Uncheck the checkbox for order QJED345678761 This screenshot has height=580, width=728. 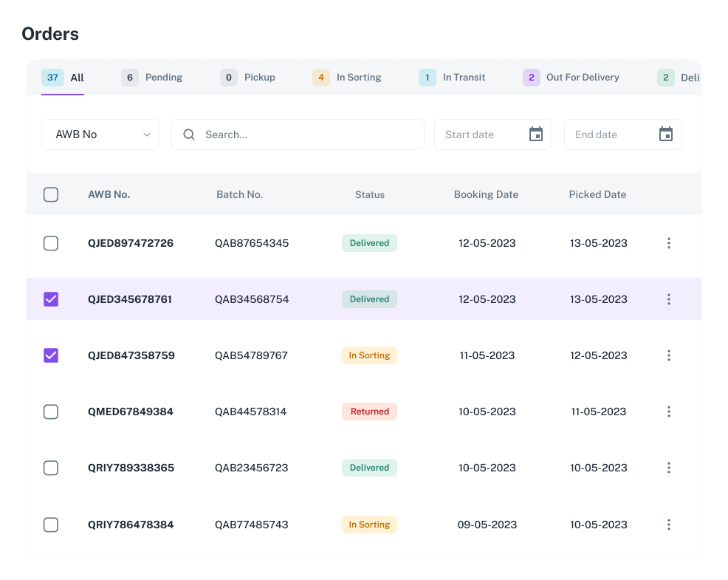(51, 299)
